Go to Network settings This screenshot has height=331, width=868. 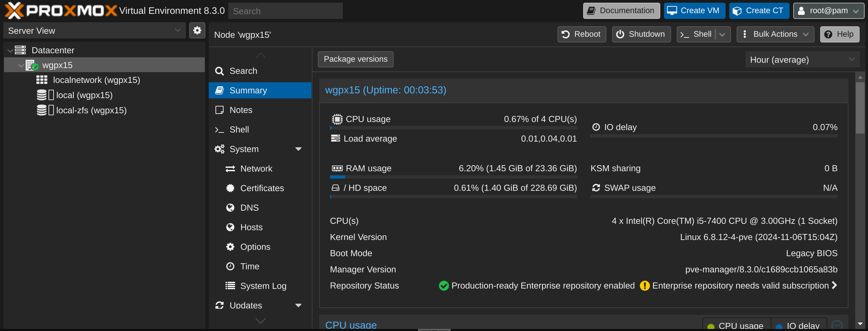coord(260,169)
